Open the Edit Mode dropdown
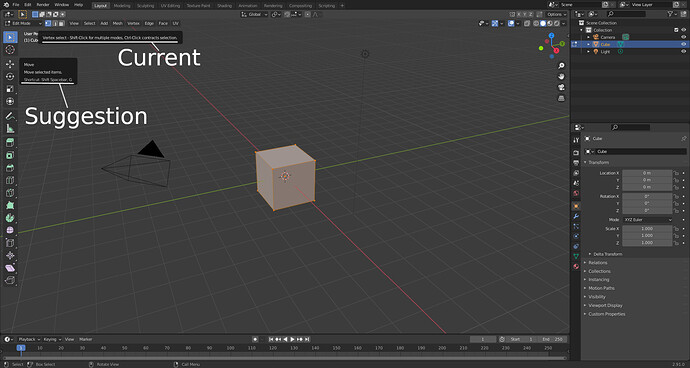This screenshot has height=368, width=690. tap(23, 23)
